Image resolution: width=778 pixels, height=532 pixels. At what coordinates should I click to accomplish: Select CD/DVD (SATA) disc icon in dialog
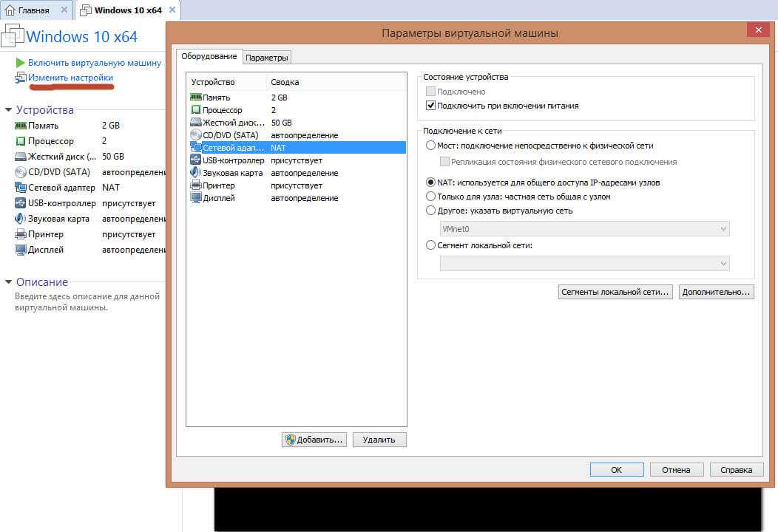(196, 135)
